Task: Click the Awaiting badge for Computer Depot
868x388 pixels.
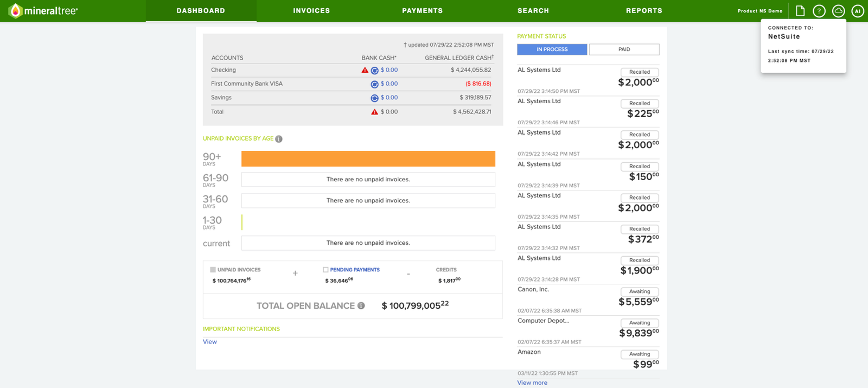Action: point(640,323)
